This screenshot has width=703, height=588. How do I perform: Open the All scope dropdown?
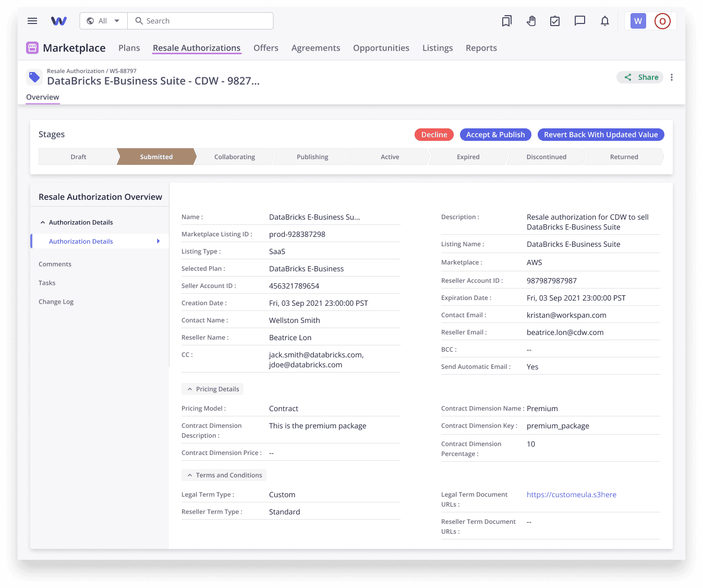click(x=103, y=21)
